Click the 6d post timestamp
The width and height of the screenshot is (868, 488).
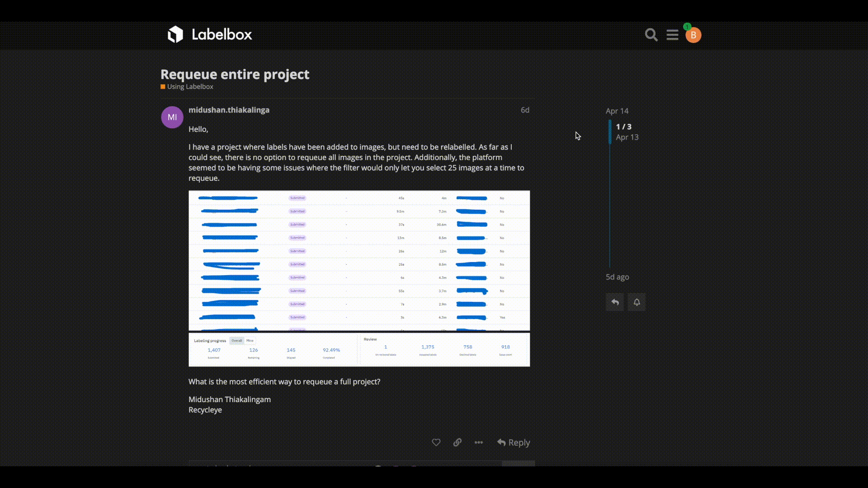pyautogui.click(x=525, y=110)
